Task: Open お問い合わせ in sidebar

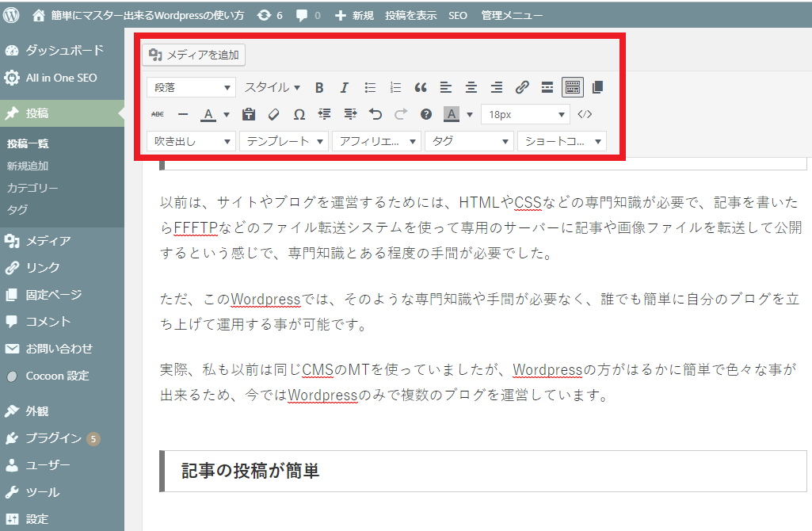Action: pyautogui.click(x=62, y=349)
